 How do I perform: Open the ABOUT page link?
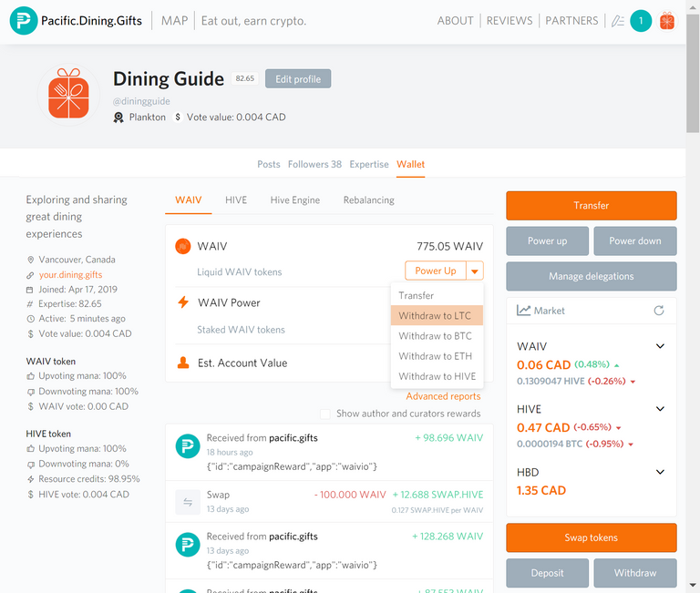coord(456,21)
